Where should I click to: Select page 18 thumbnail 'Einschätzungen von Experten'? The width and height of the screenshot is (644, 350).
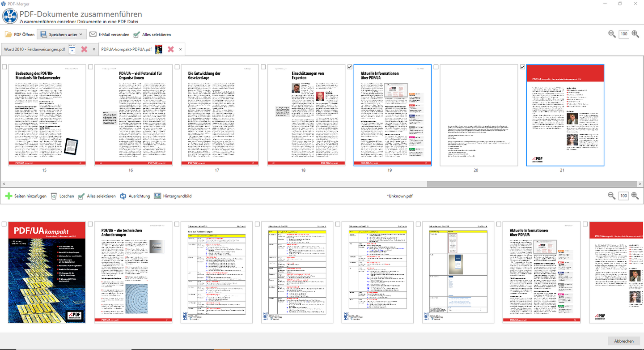pos(306,115)
